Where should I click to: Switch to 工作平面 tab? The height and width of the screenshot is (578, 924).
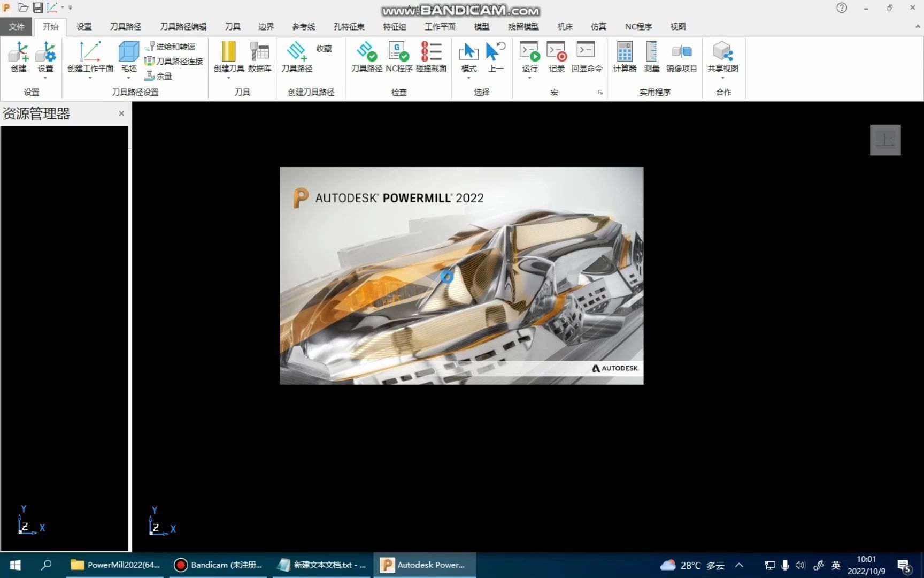(x=440, y=27)
